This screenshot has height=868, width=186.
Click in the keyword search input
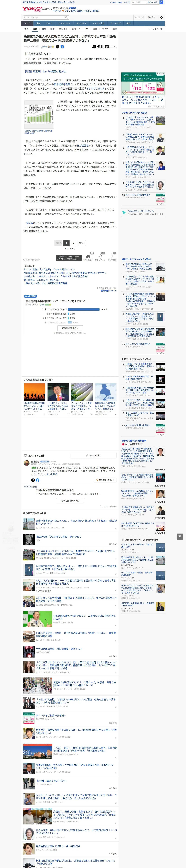click(44, 17)
